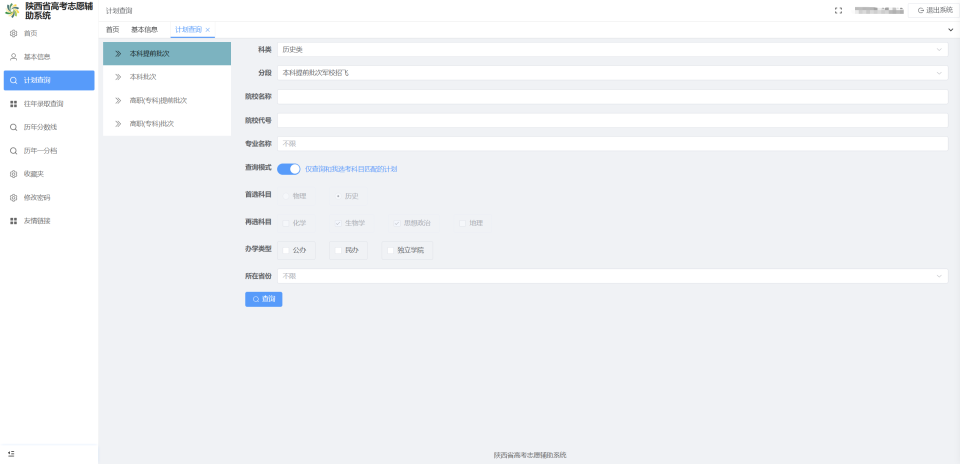Open the 首页 tab

113,29
